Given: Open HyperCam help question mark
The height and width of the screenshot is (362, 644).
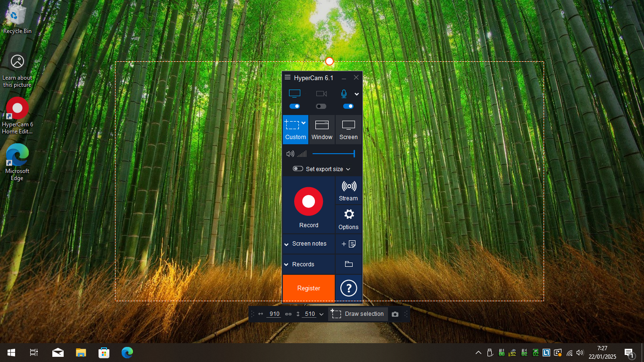Looking at the screenshot, I should point(348,288).
